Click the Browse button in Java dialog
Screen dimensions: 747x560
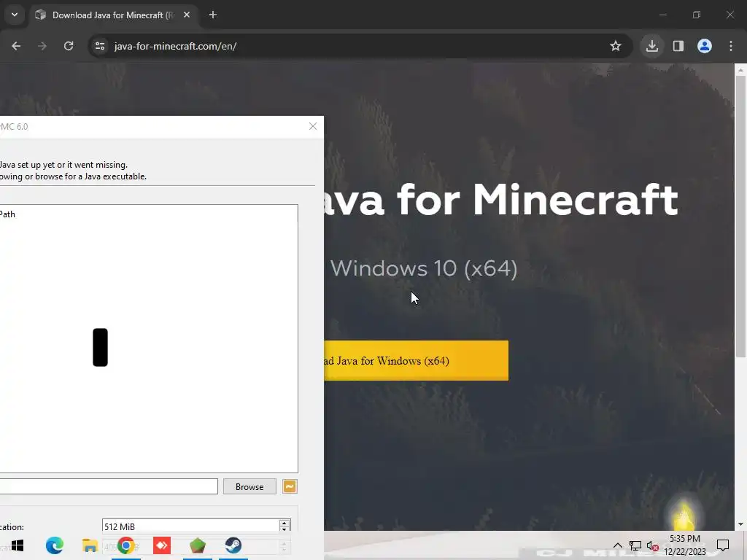tap(249, 486)
